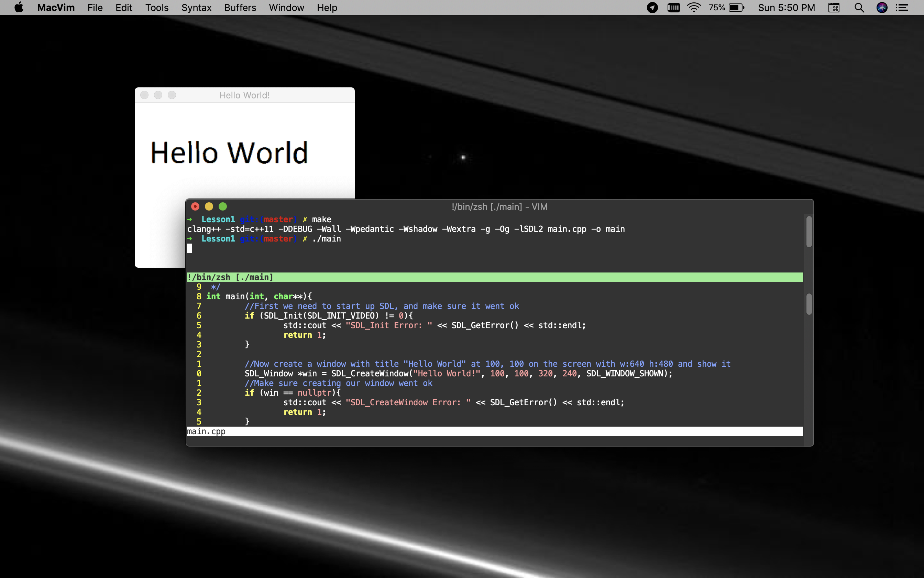
Task: Click close button of Hello World! window
Action: click(x=144, y=95)
